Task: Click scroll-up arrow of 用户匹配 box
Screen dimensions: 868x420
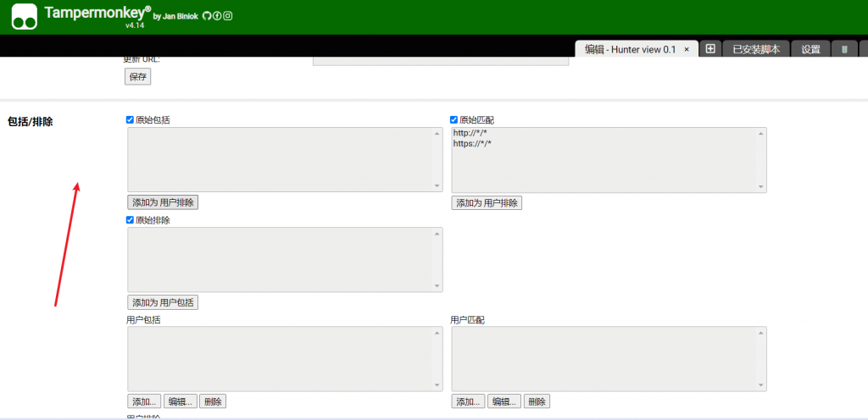Action: click(760, 332)
